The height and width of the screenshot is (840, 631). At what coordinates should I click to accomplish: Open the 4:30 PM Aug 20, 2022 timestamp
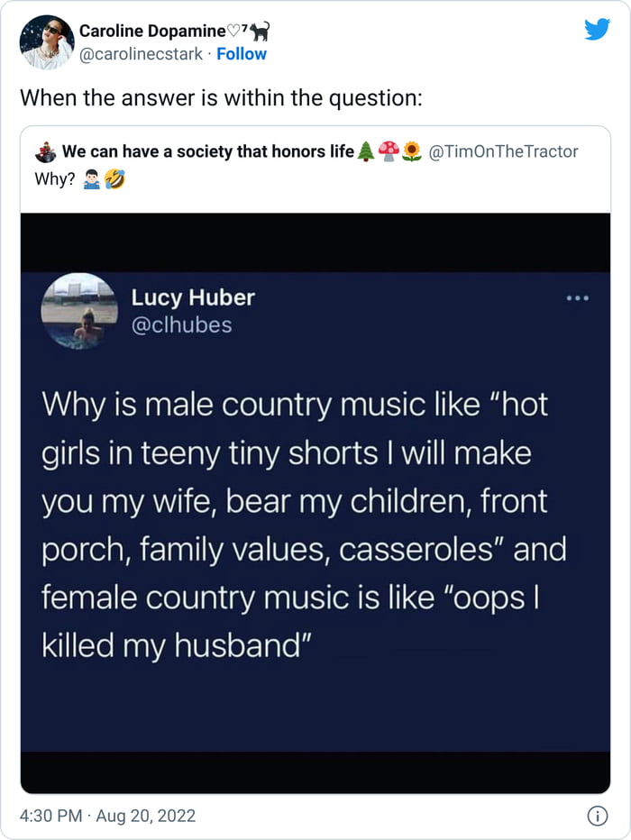(x=108, y=817)
